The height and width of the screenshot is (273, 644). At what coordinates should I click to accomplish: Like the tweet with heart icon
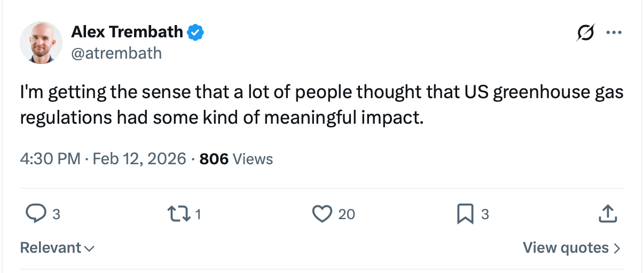pos(321,214)
